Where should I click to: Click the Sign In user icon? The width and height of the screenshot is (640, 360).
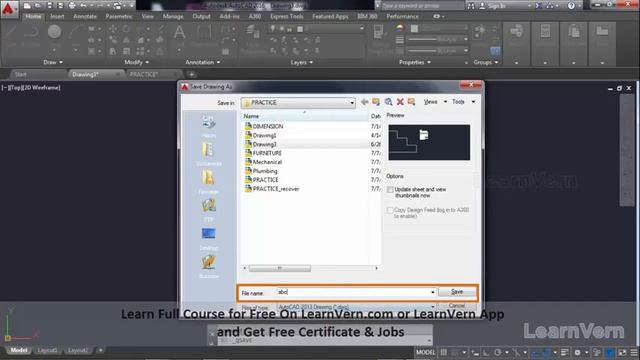(x=482, y=6)
